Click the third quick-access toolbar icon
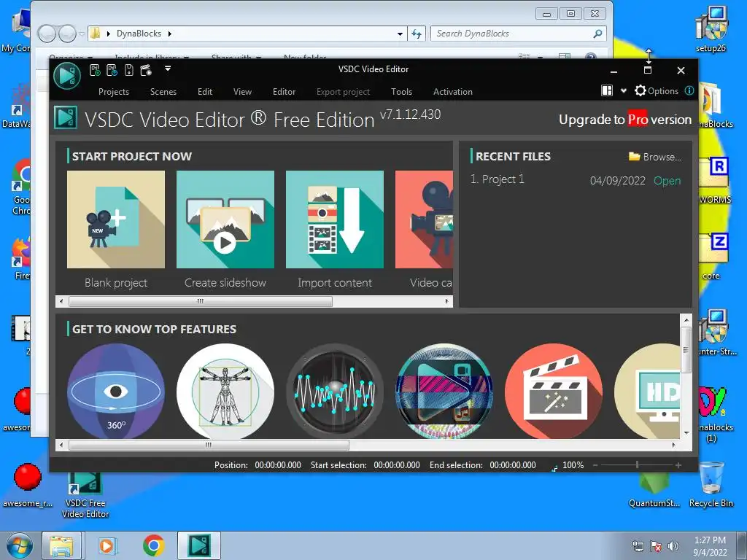Image resolution: width=747 pixels, height=560 pixels. point(128,71)
